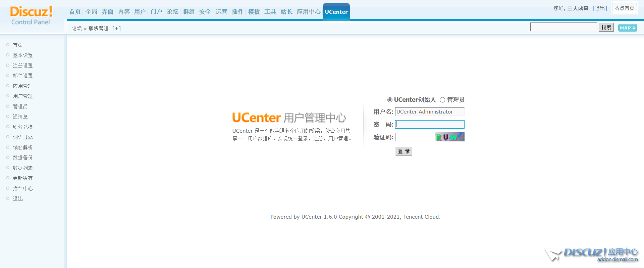Viewport: 644px width, 268px height.
Task: Click the 搜索 search button
Action: [606, 28]
